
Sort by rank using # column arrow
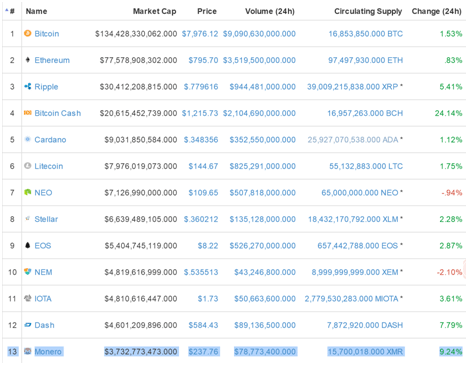tap(10, 11)
